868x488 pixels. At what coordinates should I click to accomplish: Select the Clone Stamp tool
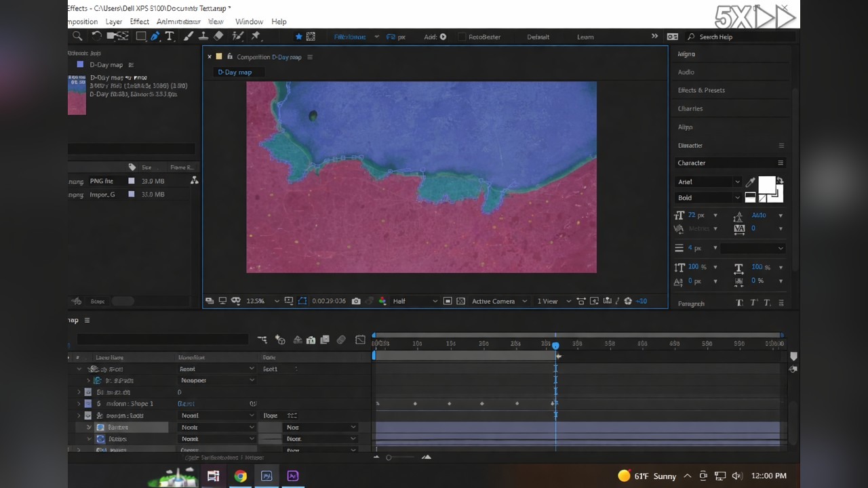pyautogui.click(x=204, y=37)
